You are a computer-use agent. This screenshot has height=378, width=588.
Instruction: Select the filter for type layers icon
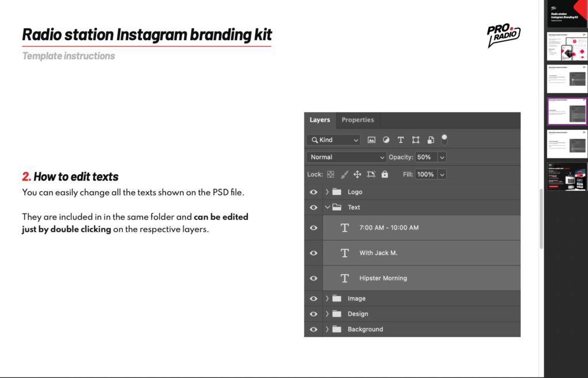(401, 140)
